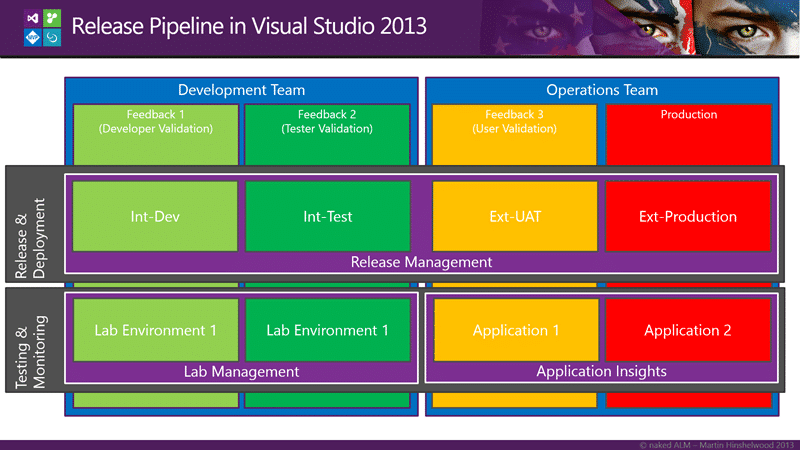Click the Application Insights label
This screenshot has height=450, width=800.
click(x=602, y=371)
